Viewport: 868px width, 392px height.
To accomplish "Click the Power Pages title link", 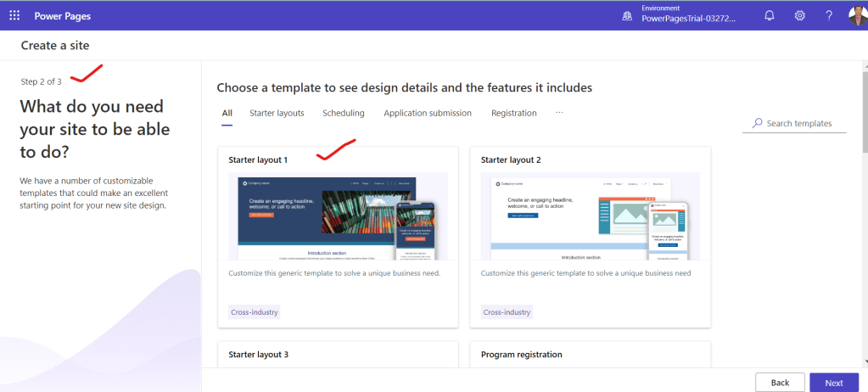I will (x=64, y=15).
